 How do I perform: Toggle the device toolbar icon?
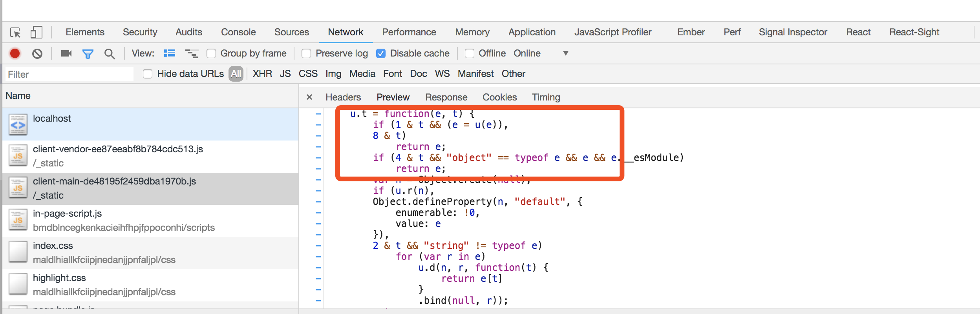tap(37, 32)
